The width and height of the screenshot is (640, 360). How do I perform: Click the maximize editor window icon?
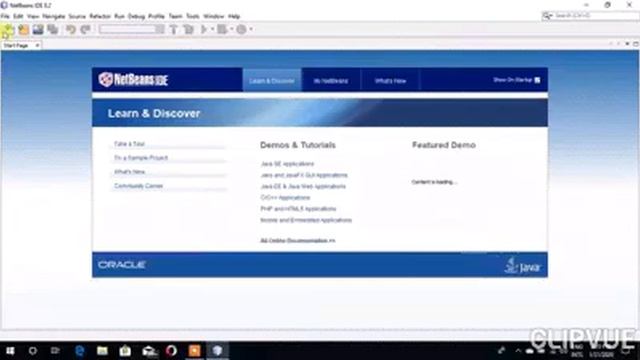[636, 44]
